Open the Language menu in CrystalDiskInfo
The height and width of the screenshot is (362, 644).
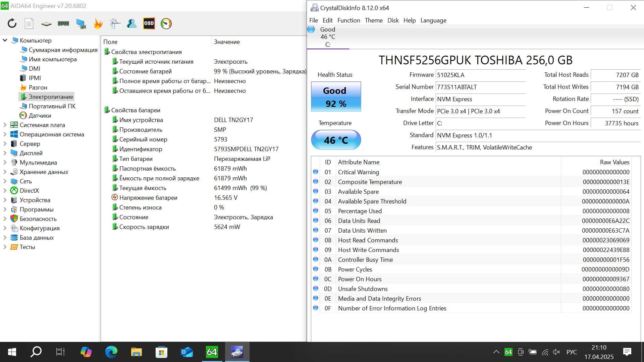click(433, 20)
